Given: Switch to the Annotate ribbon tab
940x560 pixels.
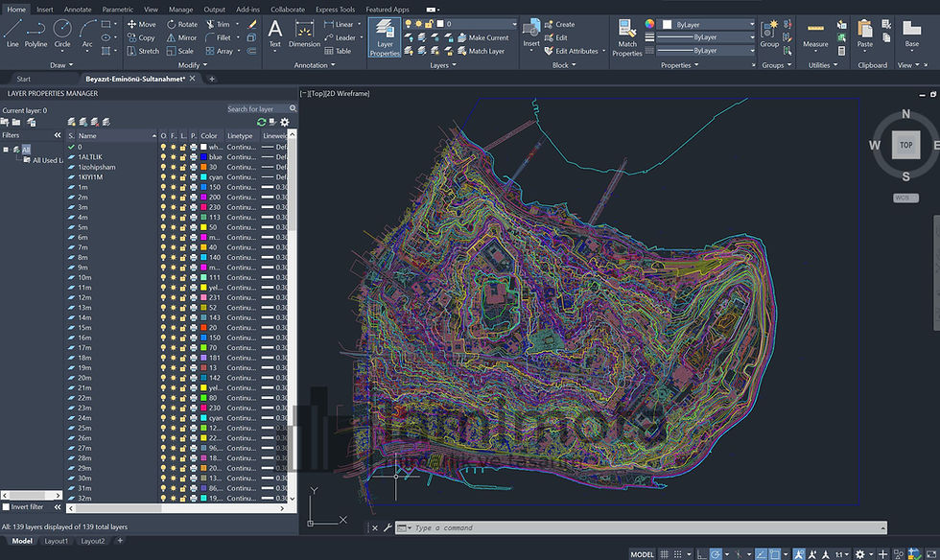Looking at the screenshot, I should pyautogui.click(x=78, y=9).
